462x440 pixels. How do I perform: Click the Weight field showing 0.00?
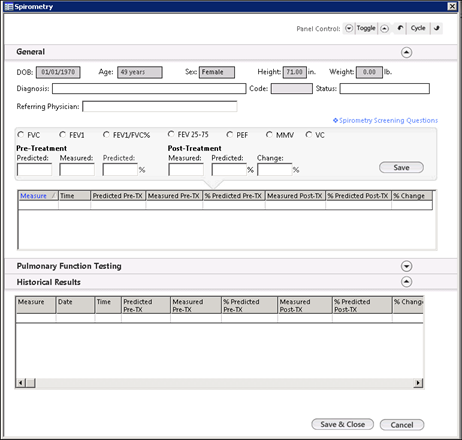(x=369, y=72)
